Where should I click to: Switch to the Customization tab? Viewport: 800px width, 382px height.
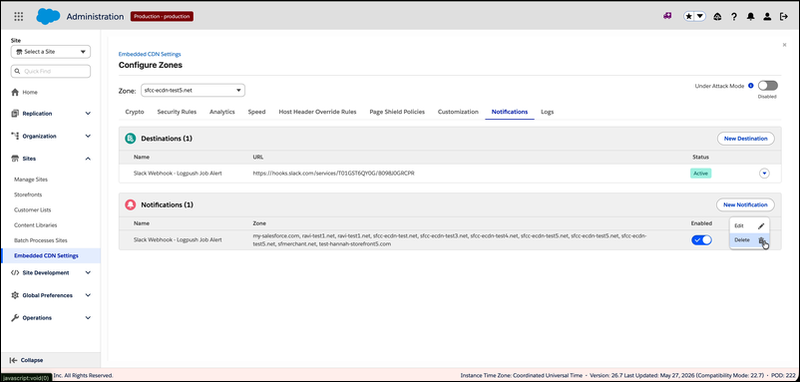(458, 112)
